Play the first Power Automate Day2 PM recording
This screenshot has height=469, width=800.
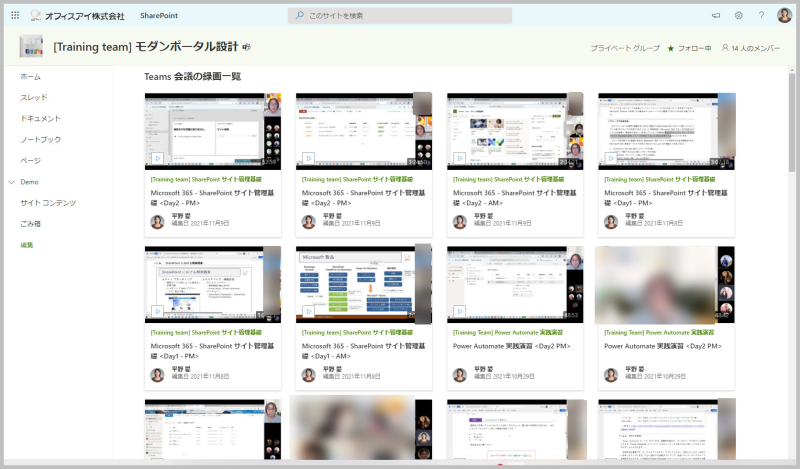coord(460,311)
